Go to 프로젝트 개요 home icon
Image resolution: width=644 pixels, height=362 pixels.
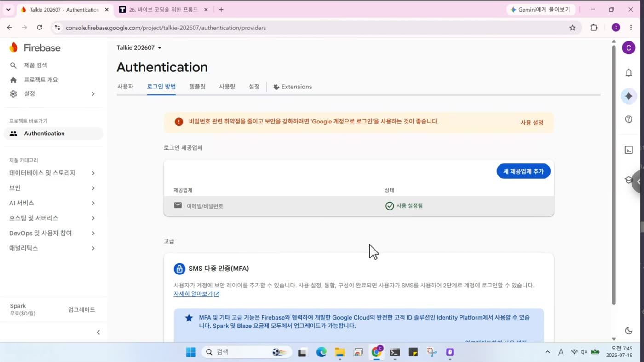tap(13, 80)
